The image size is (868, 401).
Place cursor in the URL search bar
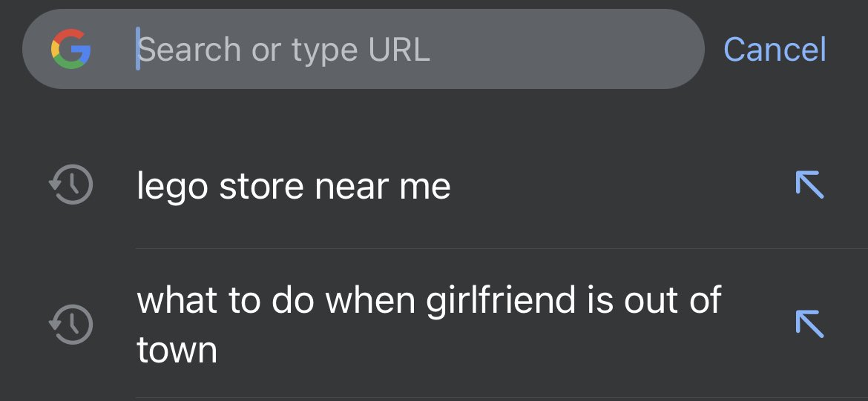click(363, 49)
